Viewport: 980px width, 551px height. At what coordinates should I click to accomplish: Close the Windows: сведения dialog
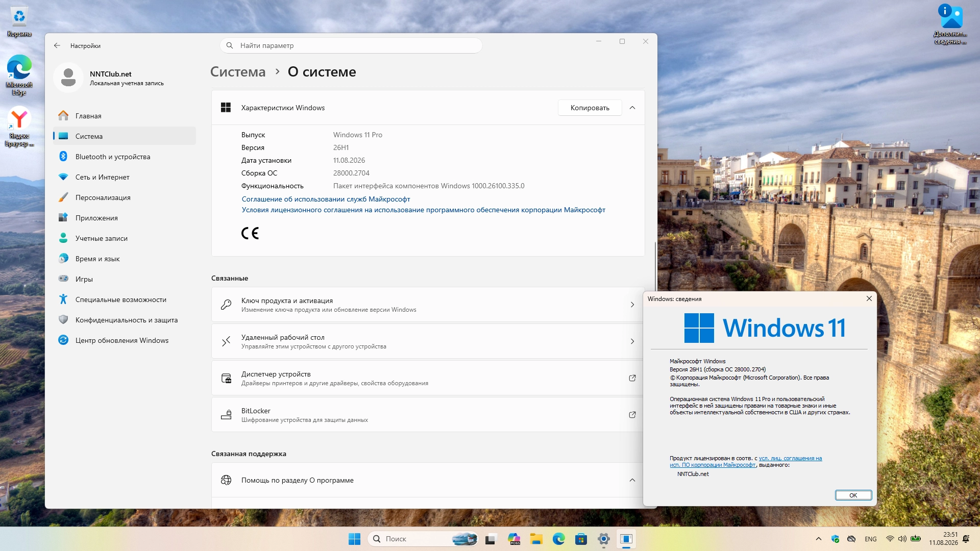click(x=869, y=298)
